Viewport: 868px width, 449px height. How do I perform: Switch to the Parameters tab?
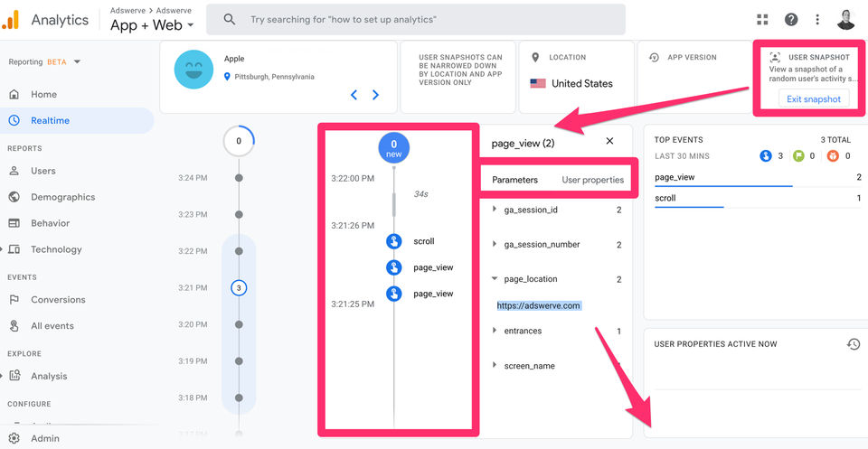click(x=514, y=180)
